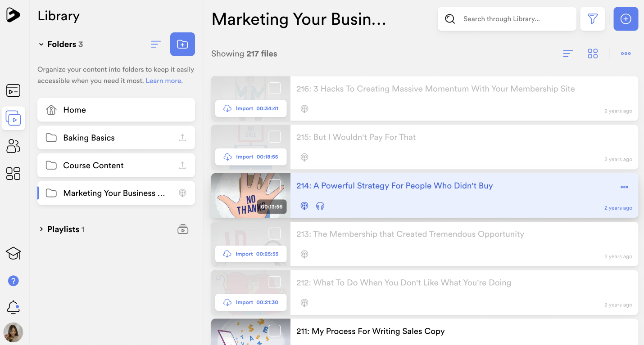Select checkbox for episode 215
The height and width of the screenshot is (345, 644).
[x=275, y=136]
